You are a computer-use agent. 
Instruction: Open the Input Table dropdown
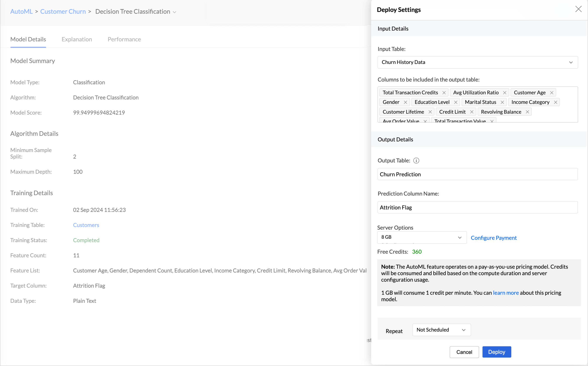(478, 62)
